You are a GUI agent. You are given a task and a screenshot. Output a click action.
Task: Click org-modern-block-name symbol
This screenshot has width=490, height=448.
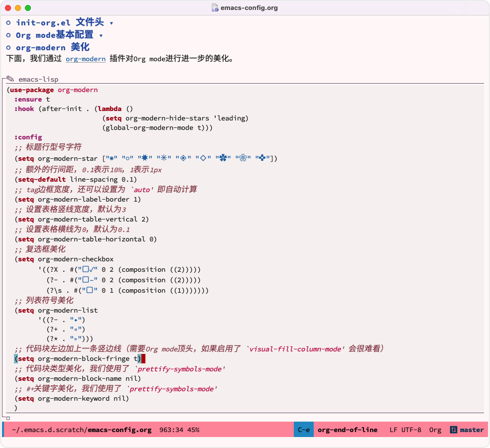click(80, 379)
